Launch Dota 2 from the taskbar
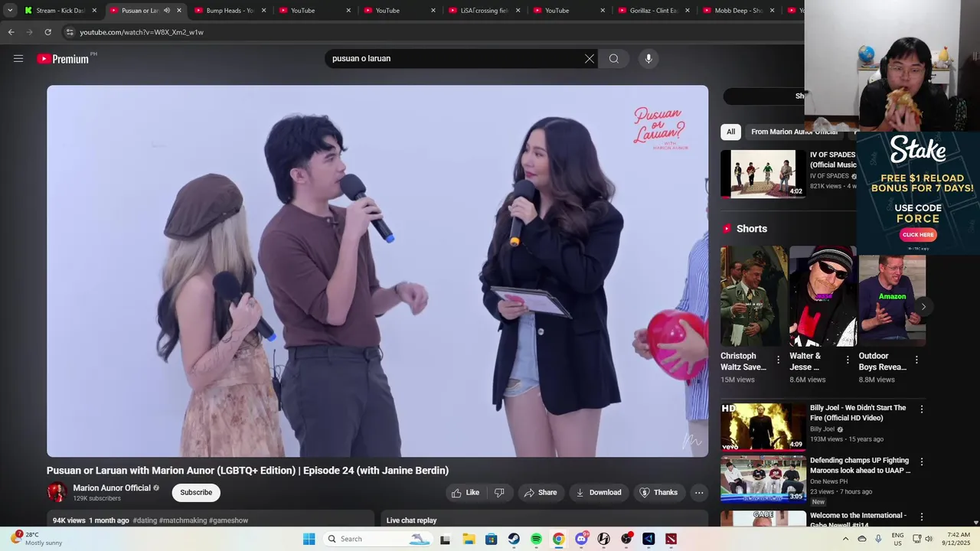Screen dimensions: 980x551 click(x=671, y=539)
